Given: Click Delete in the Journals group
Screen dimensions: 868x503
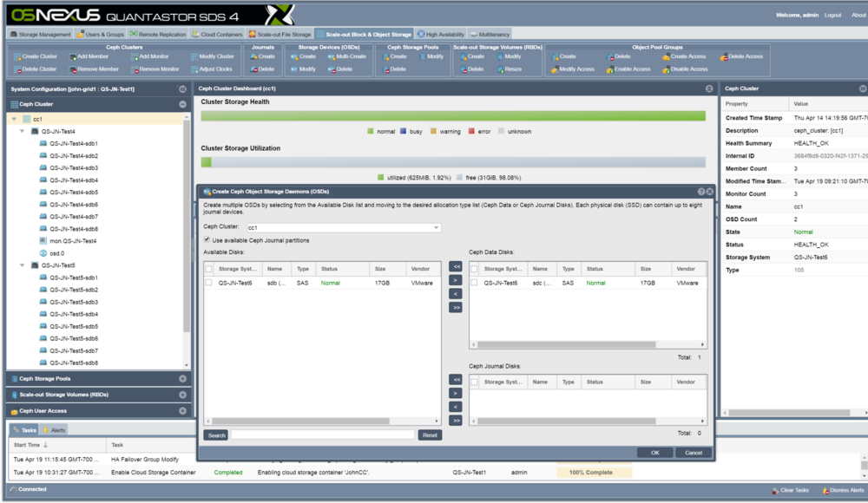Looking at the screenshot, I should pyautogui.click(x=263, y=69).
